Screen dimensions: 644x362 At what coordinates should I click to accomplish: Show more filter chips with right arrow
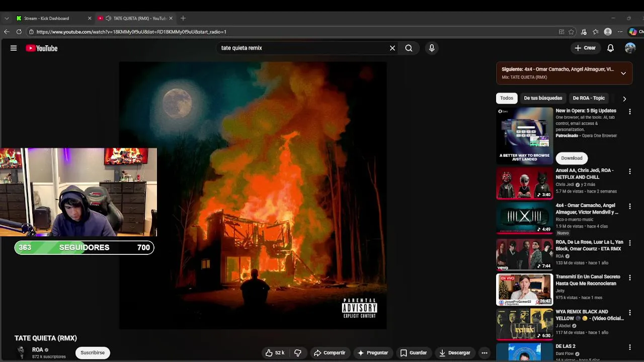(x=624, y=99)
